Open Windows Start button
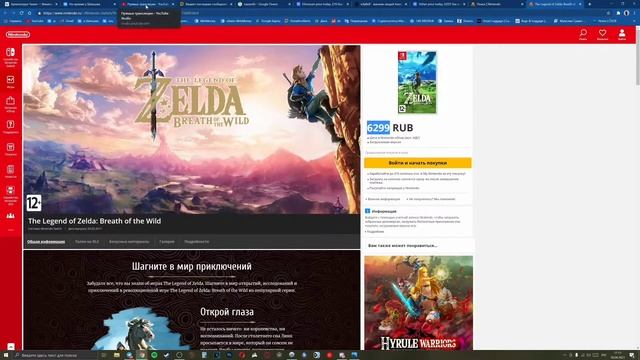 (6, 356)
